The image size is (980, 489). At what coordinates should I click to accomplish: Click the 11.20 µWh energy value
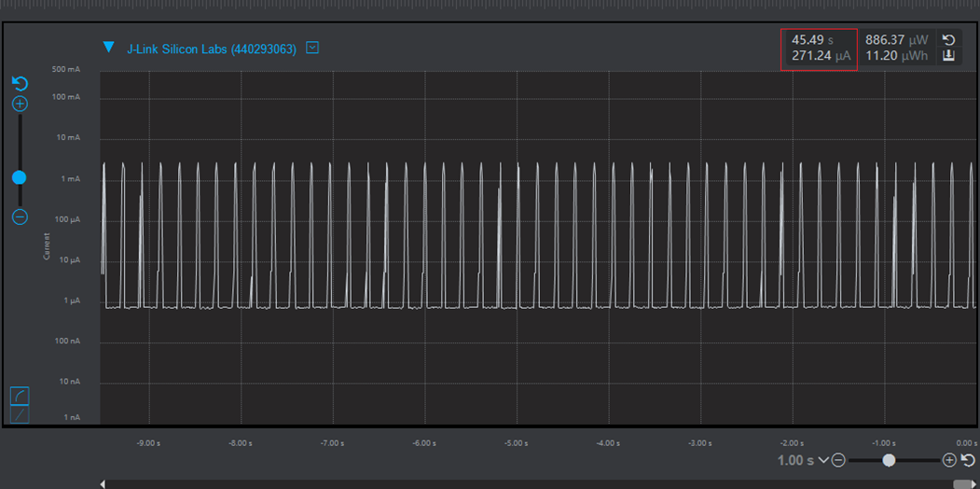[x=897, y=56]
